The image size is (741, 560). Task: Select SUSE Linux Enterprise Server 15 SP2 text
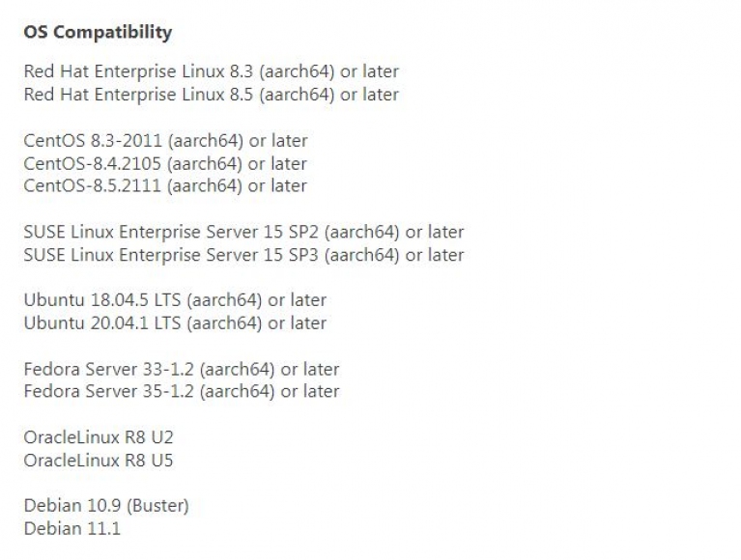click(x=243, y=232)
